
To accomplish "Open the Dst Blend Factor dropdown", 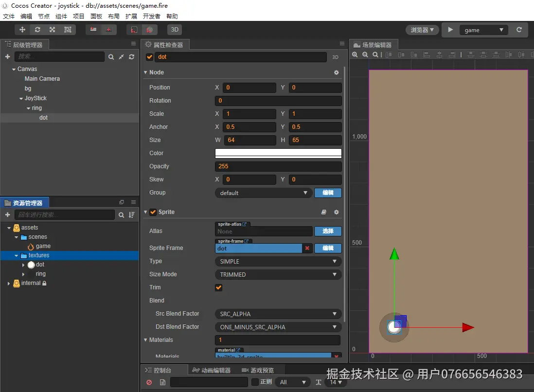I will pos(278,327).
